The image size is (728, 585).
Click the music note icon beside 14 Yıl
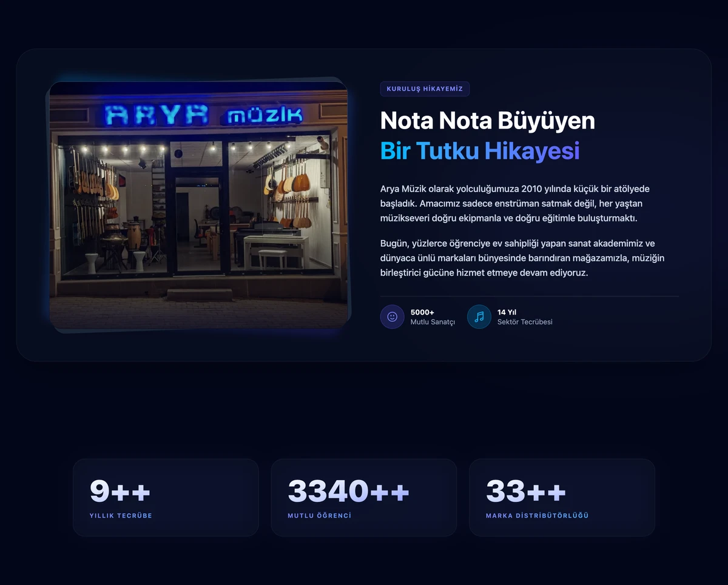click(x=479, y=316)
